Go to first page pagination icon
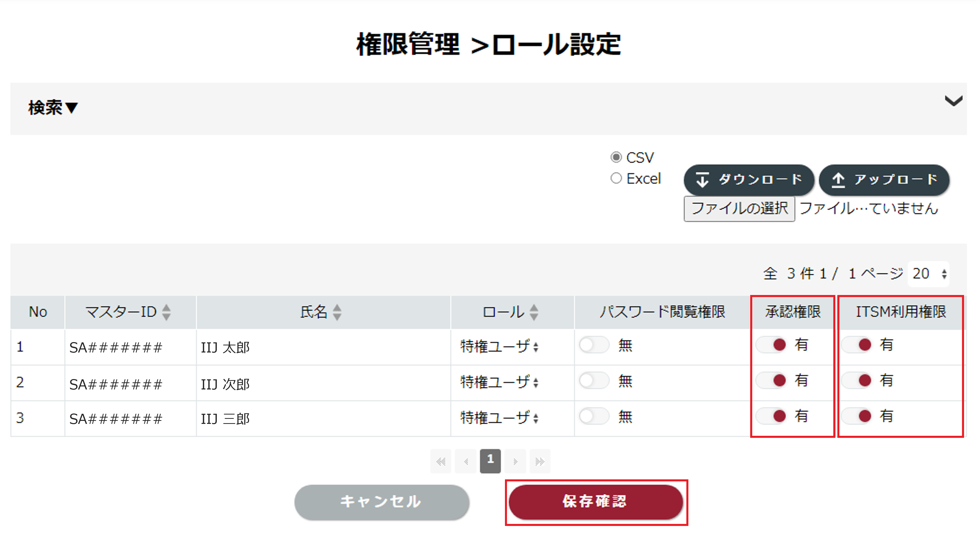Image resolution: width=980 pixels, height=550 pixels. coord(441,461)
